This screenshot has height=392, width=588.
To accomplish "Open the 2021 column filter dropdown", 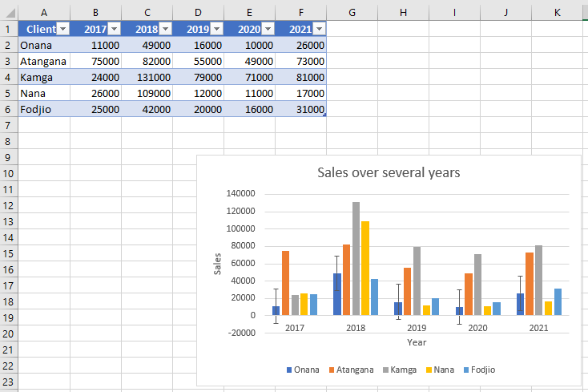I will tap(319, 29).
